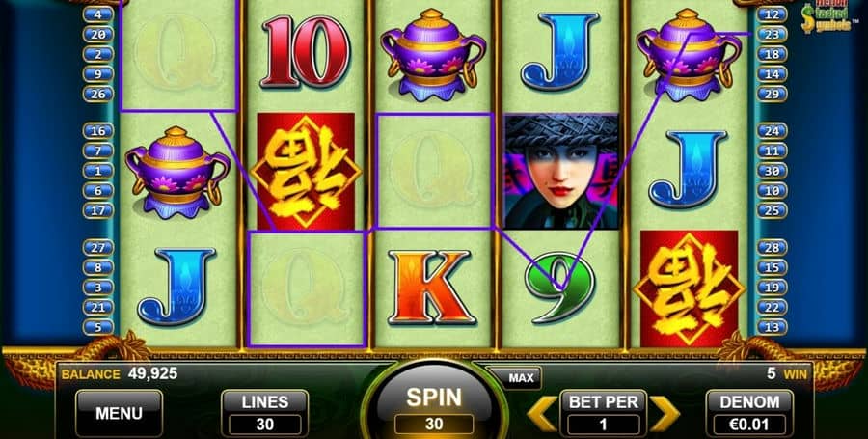This screenshot has height=439, width=868.
Task: Click payline marker number 1
Action: (x=97, y=171)
